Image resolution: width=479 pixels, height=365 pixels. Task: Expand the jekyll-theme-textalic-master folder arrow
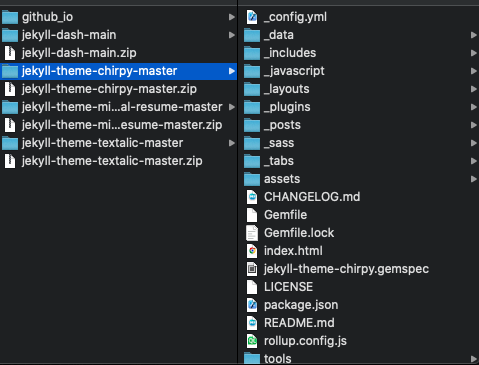point(232,143)
